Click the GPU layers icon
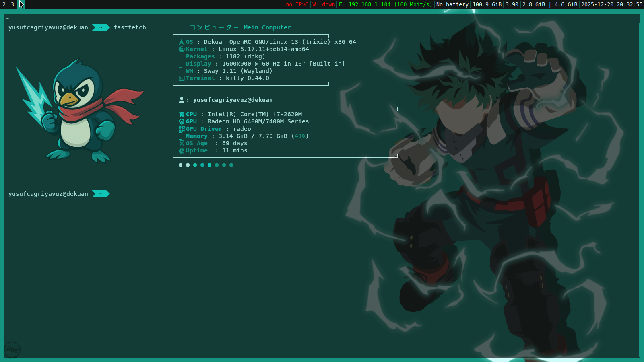Viewport: 644px width, 362px height. click(x=182, y=121)
